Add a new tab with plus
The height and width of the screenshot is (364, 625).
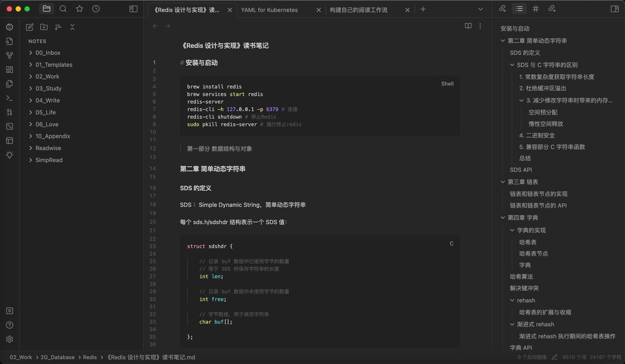[x=423, y=9]
